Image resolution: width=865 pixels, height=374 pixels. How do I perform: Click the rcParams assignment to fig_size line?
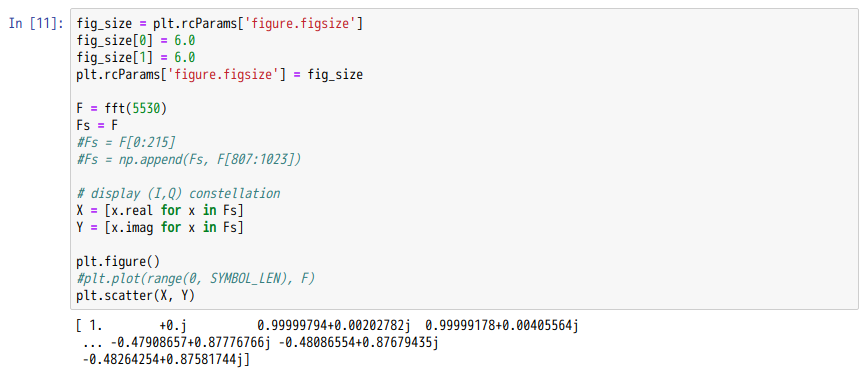[220, 74]
